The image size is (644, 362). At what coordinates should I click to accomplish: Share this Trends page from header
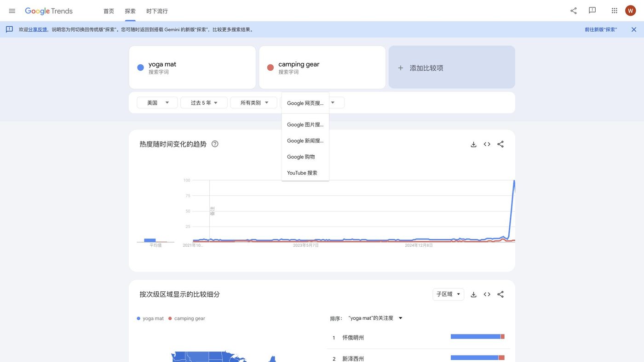[574, 11]
